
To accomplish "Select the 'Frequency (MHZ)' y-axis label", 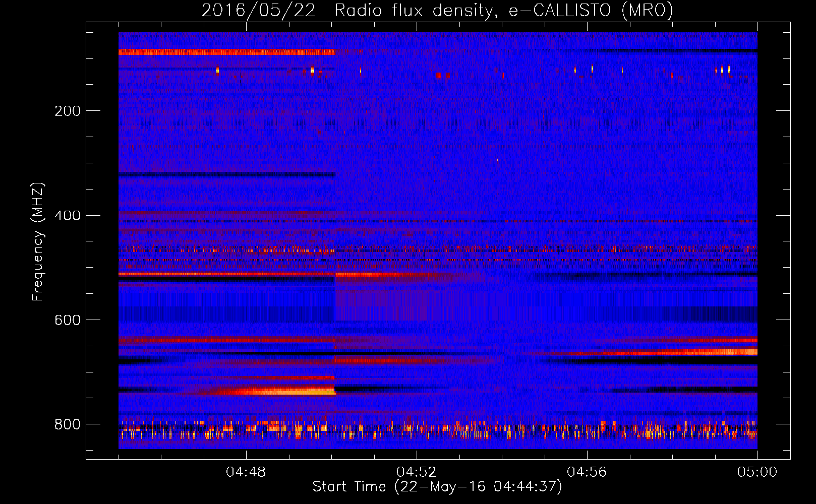I will click(37, 241).
